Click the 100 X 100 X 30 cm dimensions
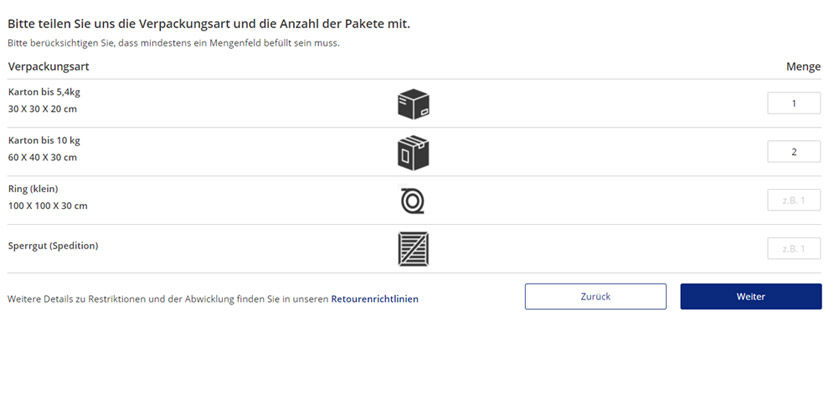 click(x=47, y=206)
